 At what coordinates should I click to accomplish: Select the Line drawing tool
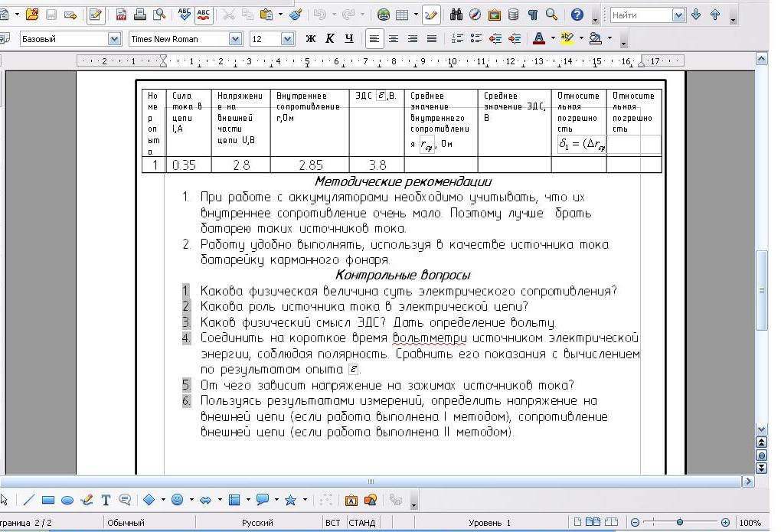tap(29, 500)
